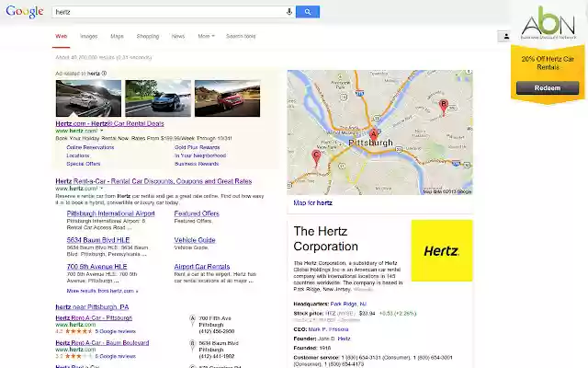Expand arrow next to www.hertz.com ad URL
Image resolution: width=588 pixels, height=368 pixels.
point(102,131)
